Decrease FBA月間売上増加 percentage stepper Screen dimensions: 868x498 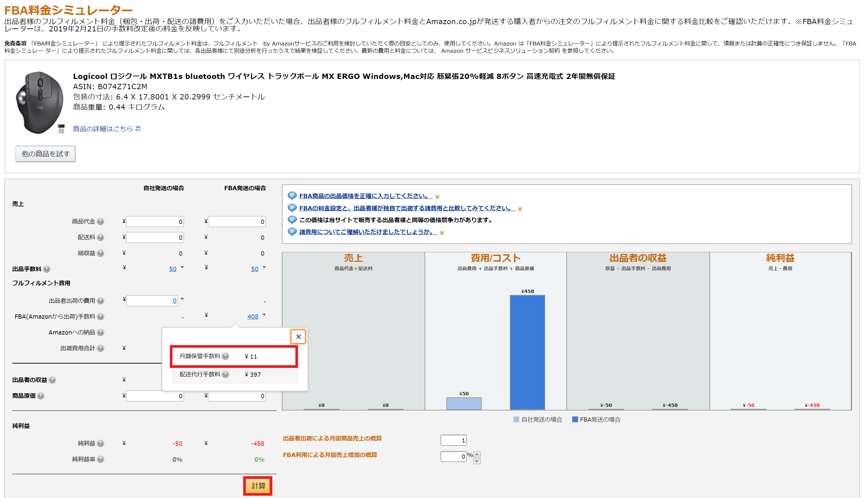tap(477, 461)
